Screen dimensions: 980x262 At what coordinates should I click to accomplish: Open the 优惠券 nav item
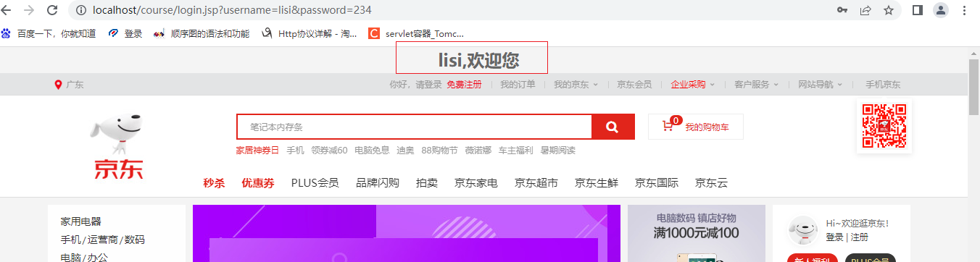(258, 182)
